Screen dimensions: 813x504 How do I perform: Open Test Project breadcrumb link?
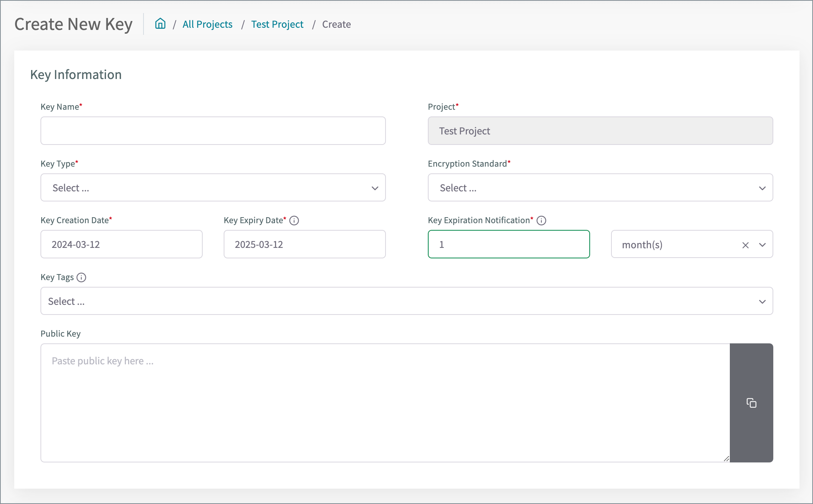277,24
